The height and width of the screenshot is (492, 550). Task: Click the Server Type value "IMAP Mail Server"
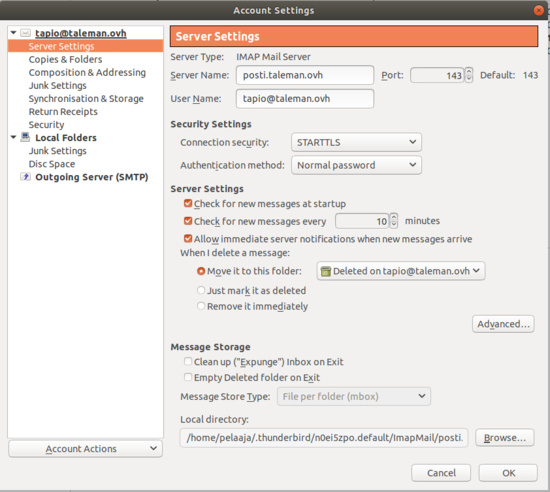click(x=273, y=57)
